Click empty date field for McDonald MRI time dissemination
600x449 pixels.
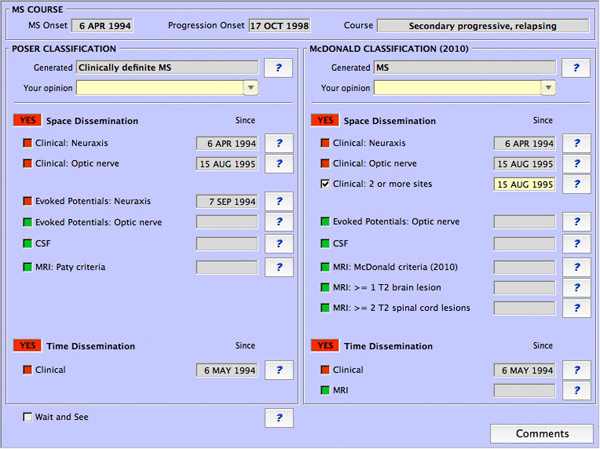coord(525,391)
